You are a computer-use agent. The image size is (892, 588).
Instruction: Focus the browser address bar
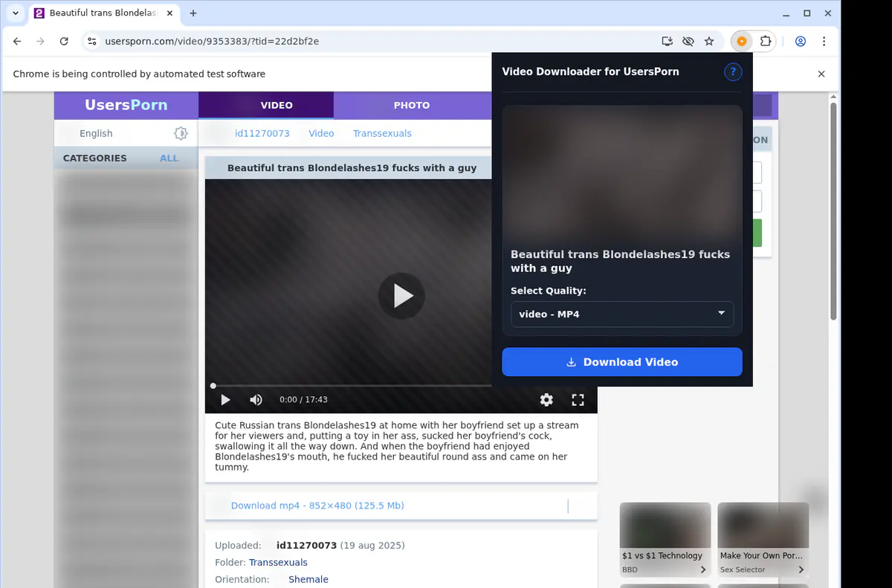372,42
